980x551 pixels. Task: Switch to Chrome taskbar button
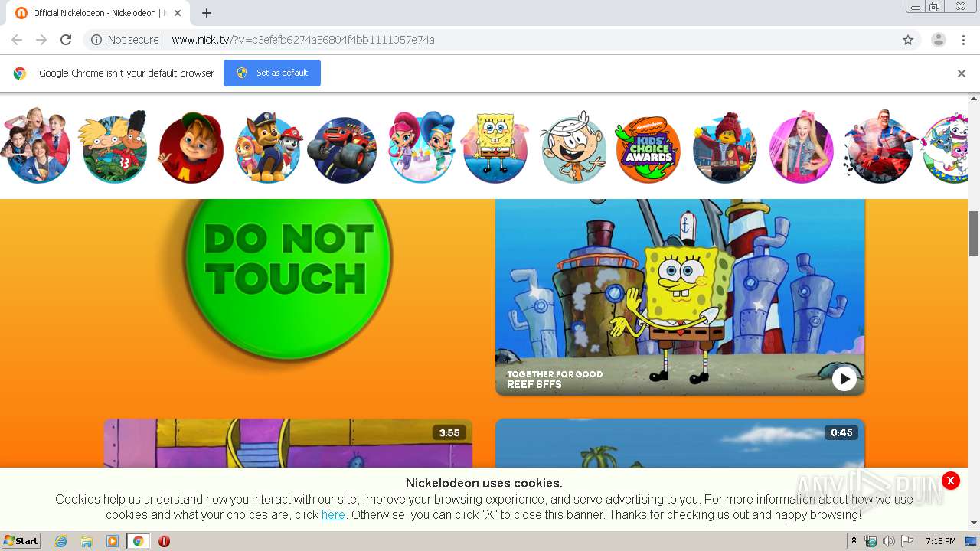pyautogui.click(x=138, y=541)
